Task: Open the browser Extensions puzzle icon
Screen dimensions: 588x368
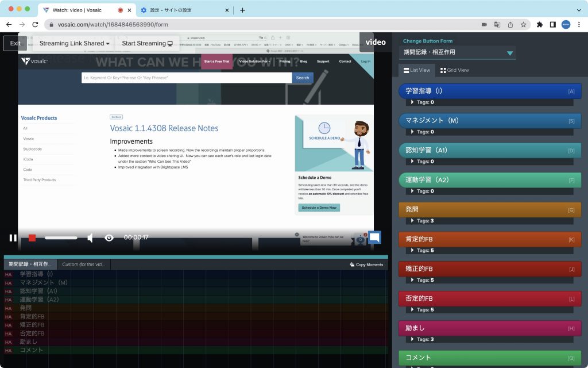Action: [540, 24]
